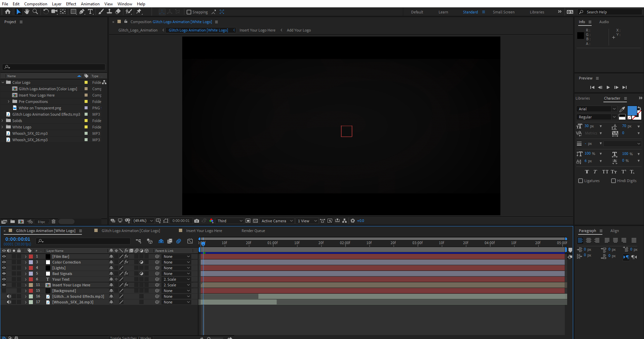Screen dimensions: 644x339
Task: Activate the Type tool
Action: pos(90,12)
